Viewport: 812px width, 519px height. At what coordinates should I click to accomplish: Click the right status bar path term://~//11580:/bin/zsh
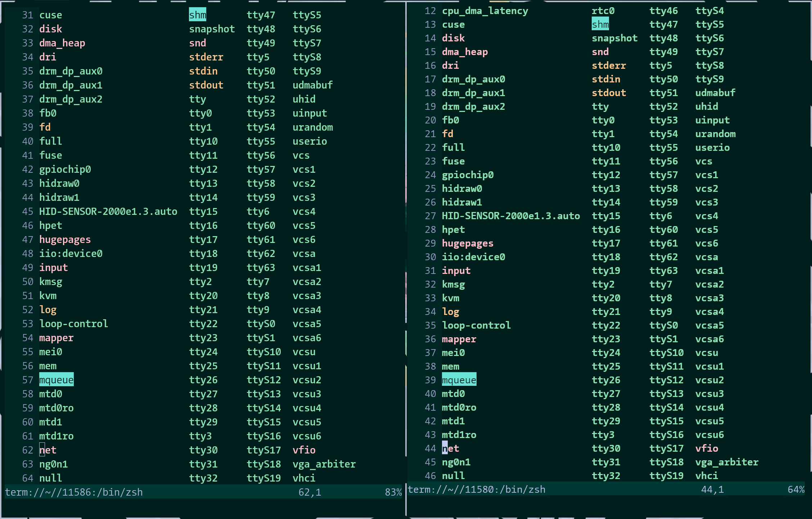[x=477, y=489]
